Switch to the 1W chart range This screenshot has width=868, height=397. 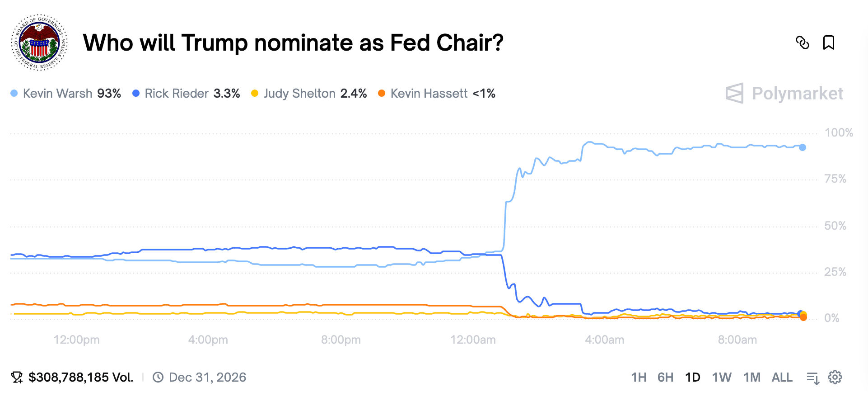click(x=721, y=377)
